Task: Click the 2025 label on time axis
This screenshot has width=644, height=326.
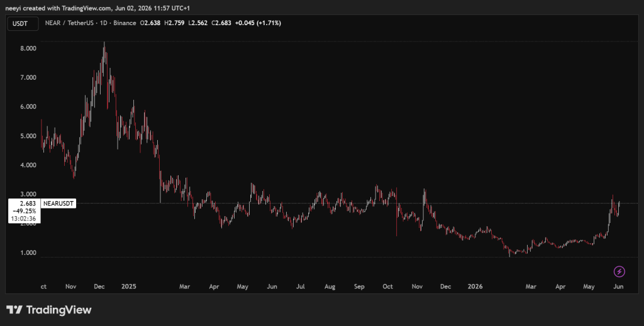Action: 128,286
